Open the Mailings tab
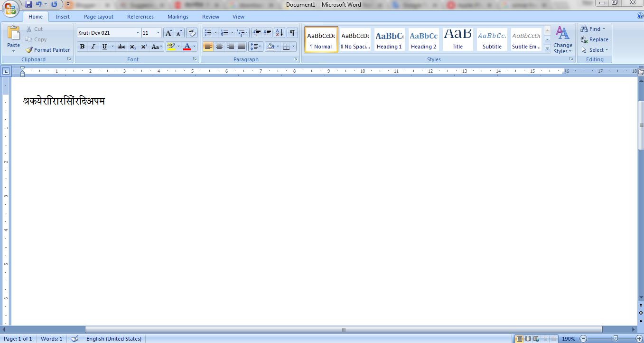 tap(177, 16)
